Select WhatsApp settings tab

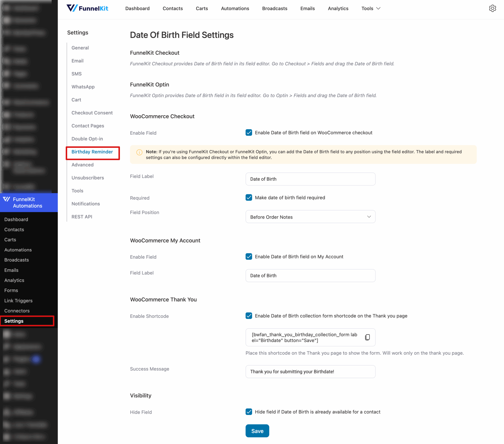coord(83,87)
